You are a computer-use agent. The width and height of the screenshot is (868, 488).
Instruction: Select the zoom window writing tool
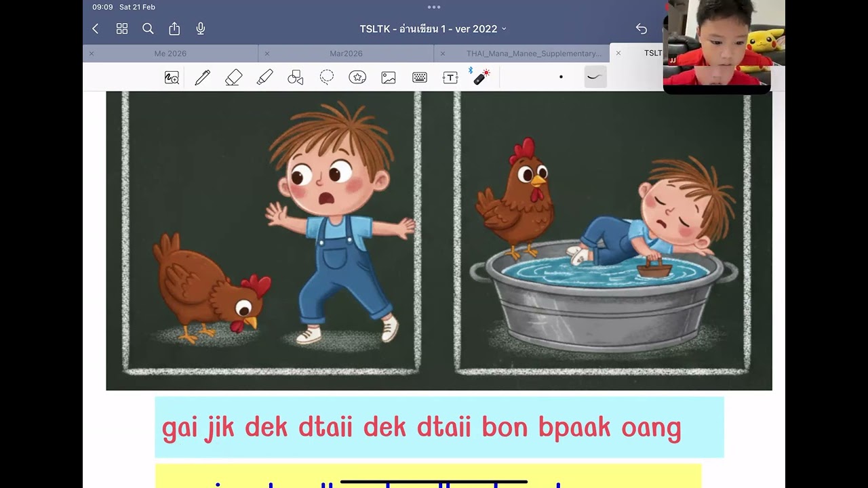(x=172, y=77)
